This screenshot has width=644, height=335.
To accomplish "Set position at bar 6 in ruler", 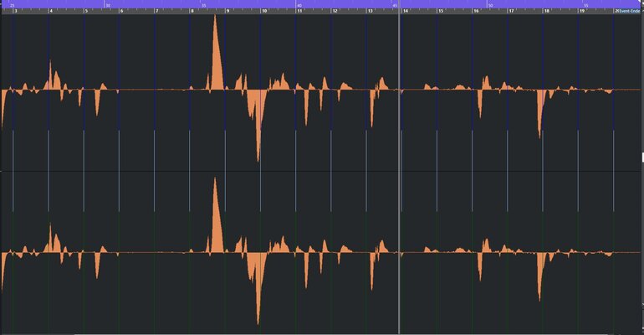I will 121,11.
